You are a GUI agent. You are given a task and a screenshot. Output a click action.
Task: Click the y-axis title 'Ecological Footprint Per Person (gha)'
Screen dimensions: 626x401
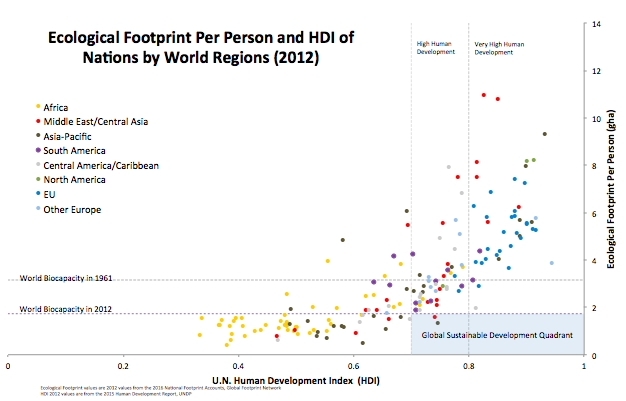611,189
